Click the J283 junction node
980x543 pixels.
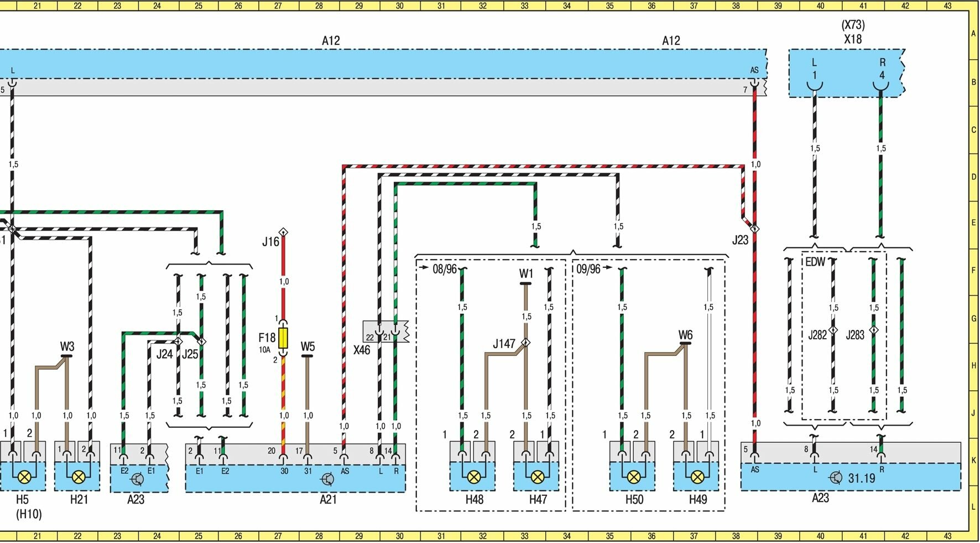[x=874, y=330]
